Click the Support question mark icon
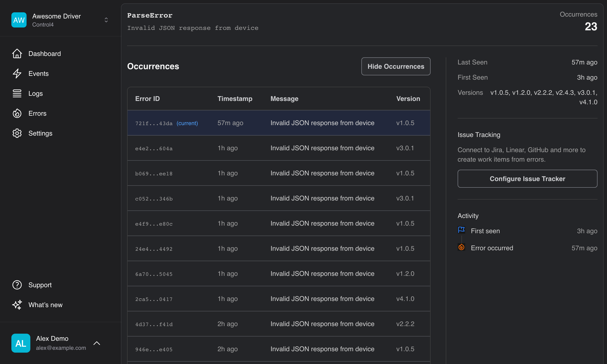 point(17,285)
